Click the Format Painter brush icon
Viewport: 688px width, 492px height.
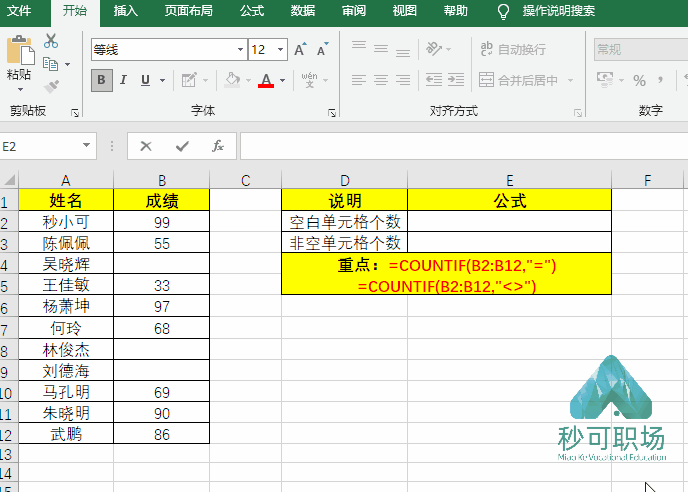(x=51, y=86)
